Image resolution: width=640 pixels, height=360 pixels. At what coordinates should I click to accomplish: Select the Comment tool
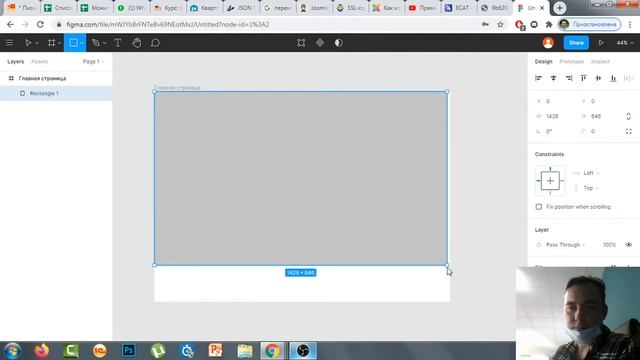pos(155,43)
